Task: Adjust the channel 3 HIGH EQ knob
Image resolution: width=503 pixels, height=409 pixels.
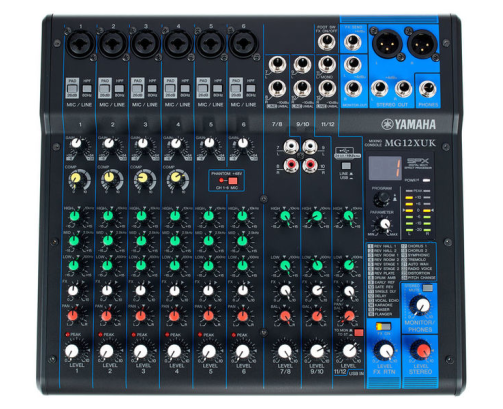Action: pyautogui.click(x=142, y=216)
